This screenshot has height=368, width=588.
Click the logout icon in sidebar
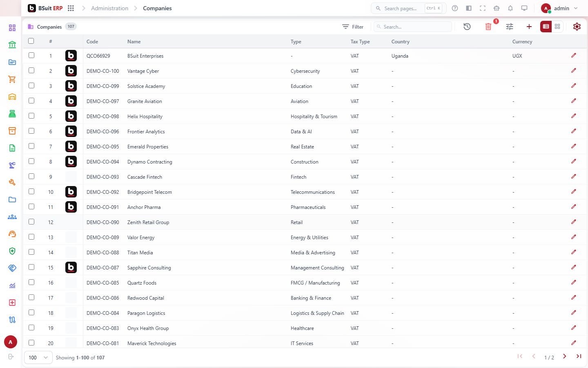tap(11, 357)
